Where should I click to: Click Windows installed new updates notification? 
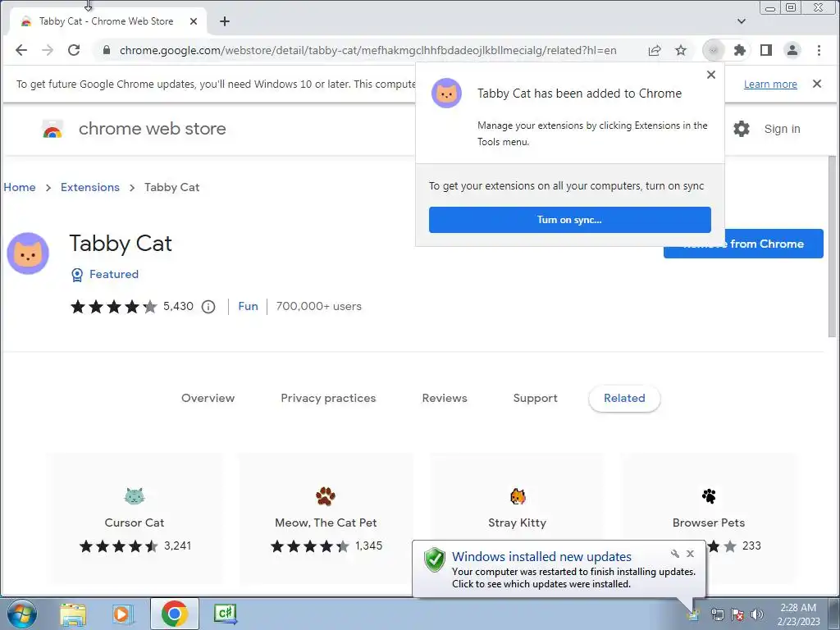pyautogui.click(x=559, y=569)
